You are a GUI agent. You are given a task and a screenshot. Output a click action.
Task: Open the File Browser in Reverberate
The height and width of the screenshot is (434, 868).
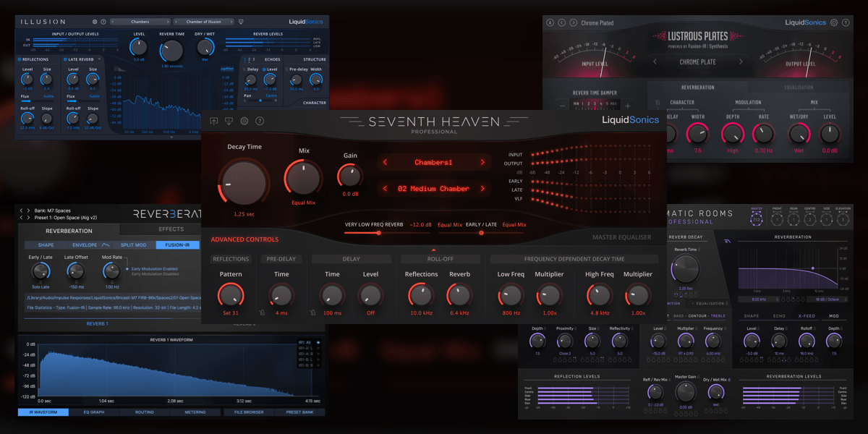249,412
